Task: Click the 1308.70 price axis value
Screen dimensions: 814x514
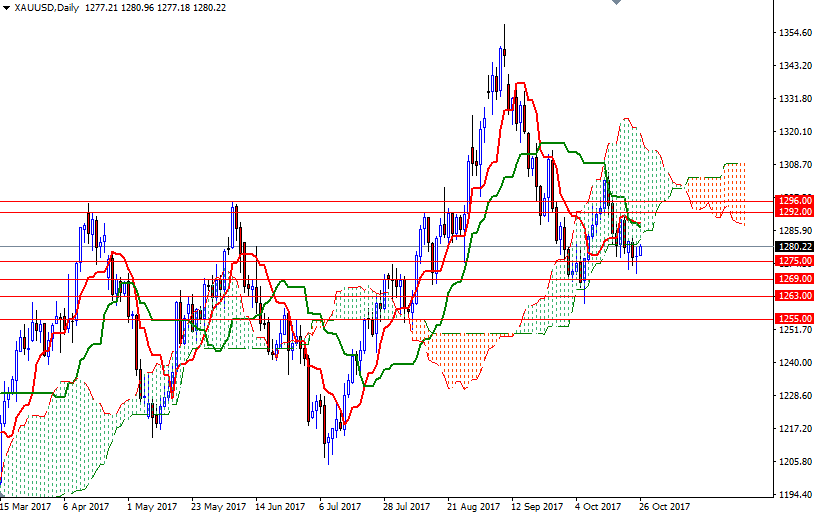Action: point(793,165)
